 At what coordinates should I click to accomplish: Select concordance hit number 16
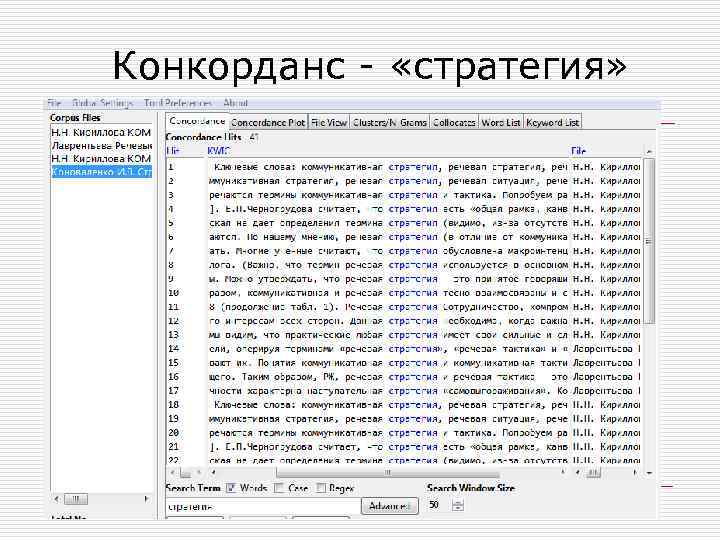click(x=173, y=377)
